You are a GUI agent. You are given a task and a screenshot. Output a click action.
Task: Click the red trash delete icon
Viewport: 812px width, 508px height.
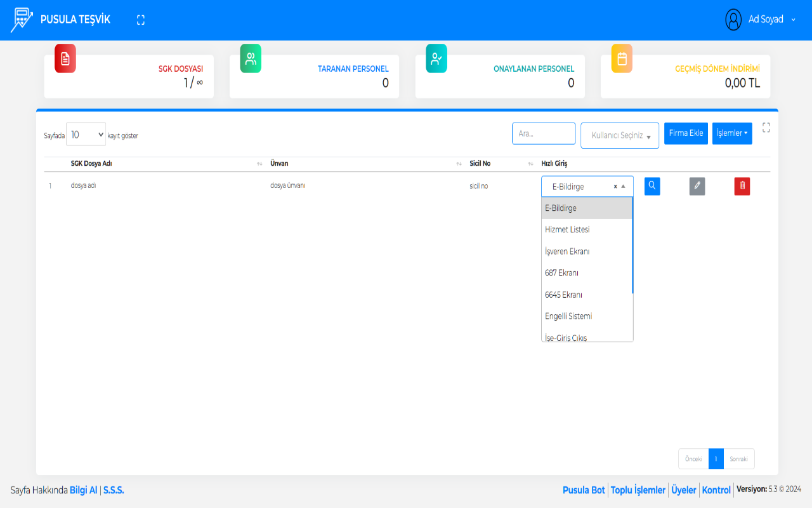pyautogui.click(x=742, y=186)
